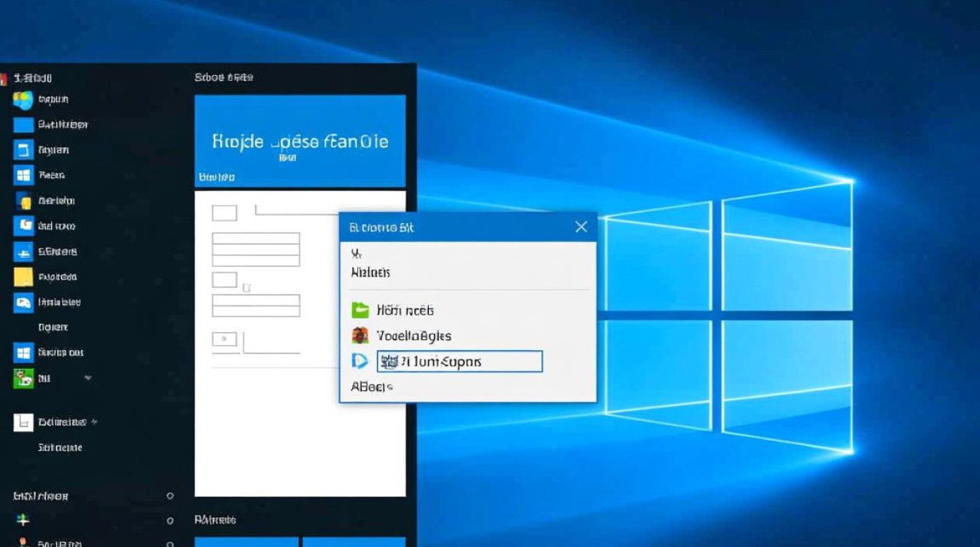Select the blue play-arrow icon in the dialog

click(359, 361)
